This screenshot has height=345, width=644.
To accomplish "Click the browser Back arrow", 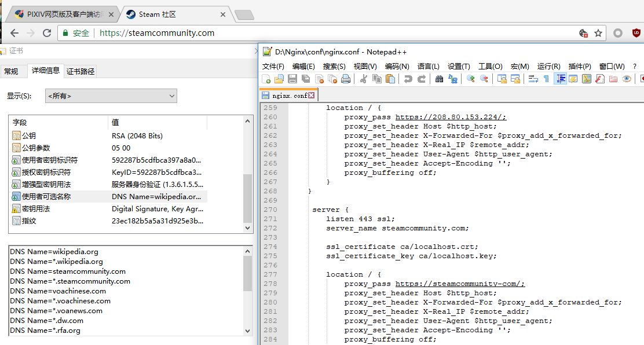I will [x=14, y=33].
